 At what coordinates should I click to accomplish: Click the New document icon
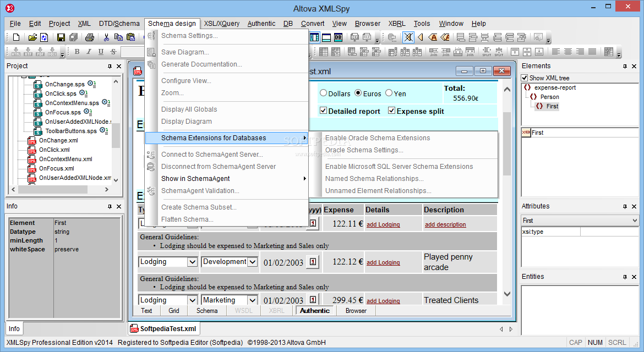click(x=16, y=37)
